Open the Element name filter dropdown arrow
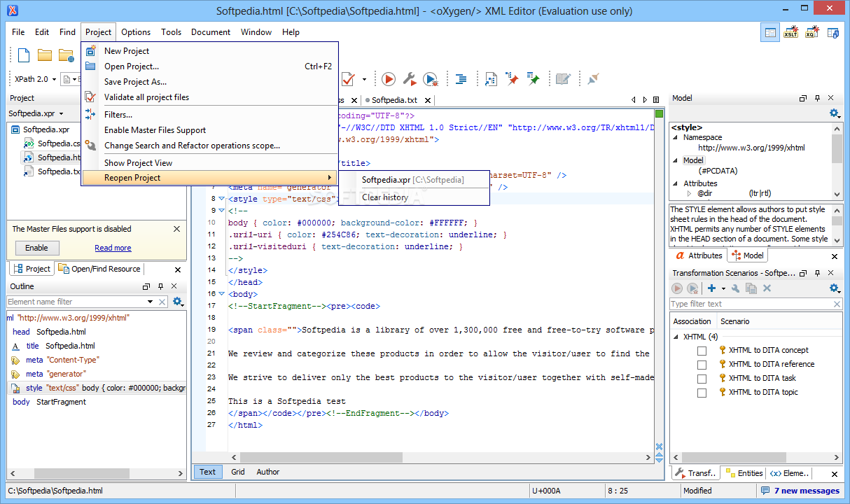 coord(150,302)
